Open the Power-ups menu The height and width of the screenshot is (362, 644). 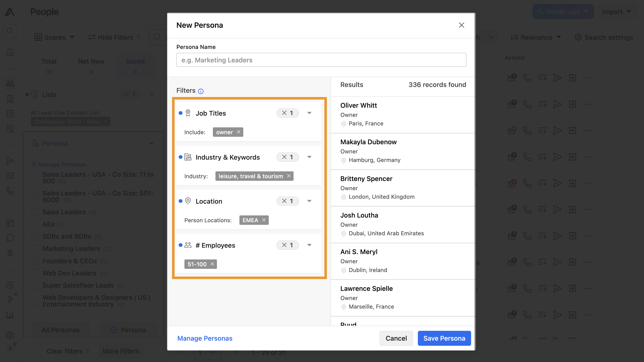[x=563, y=12]
